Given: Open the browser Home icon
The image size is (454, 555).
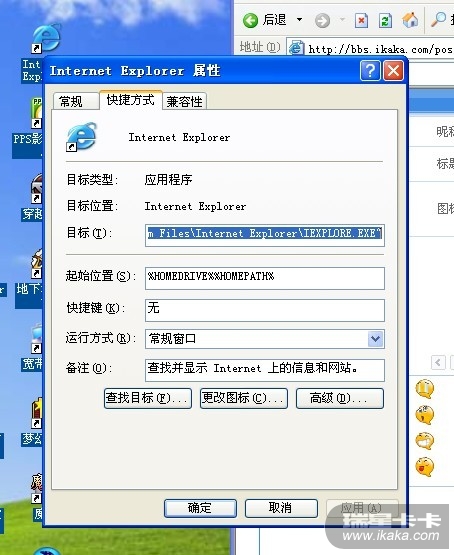Looking at the screenshot, I should coord(410,20).
